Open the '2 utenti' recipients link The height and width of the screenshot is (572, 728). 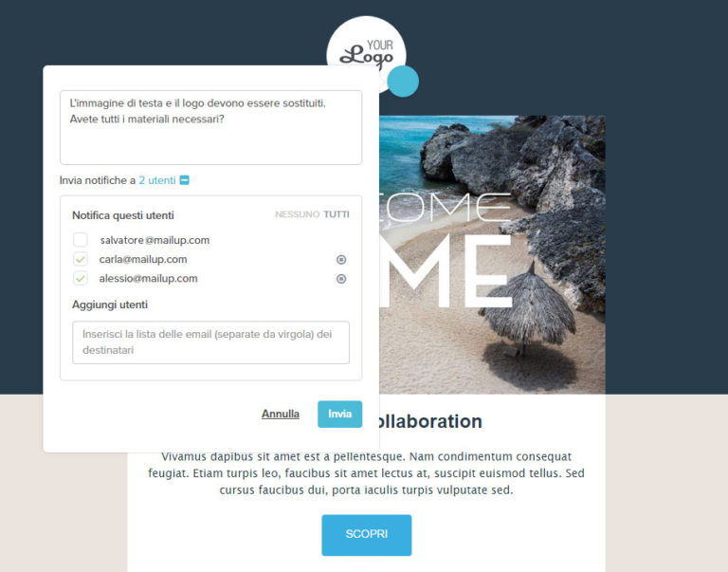coord(157,180)
